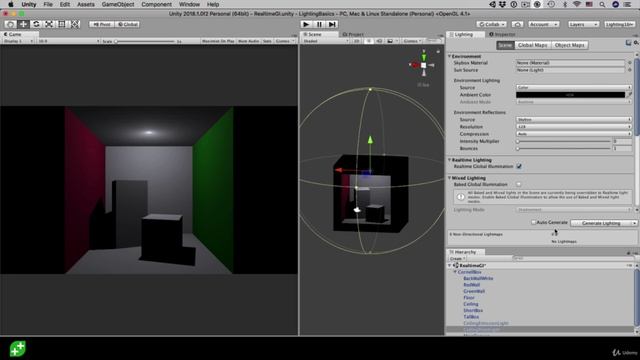Start Play mode with the Play button
The height and width of the screenshot is (360, 640).
(x=306, y=24)
